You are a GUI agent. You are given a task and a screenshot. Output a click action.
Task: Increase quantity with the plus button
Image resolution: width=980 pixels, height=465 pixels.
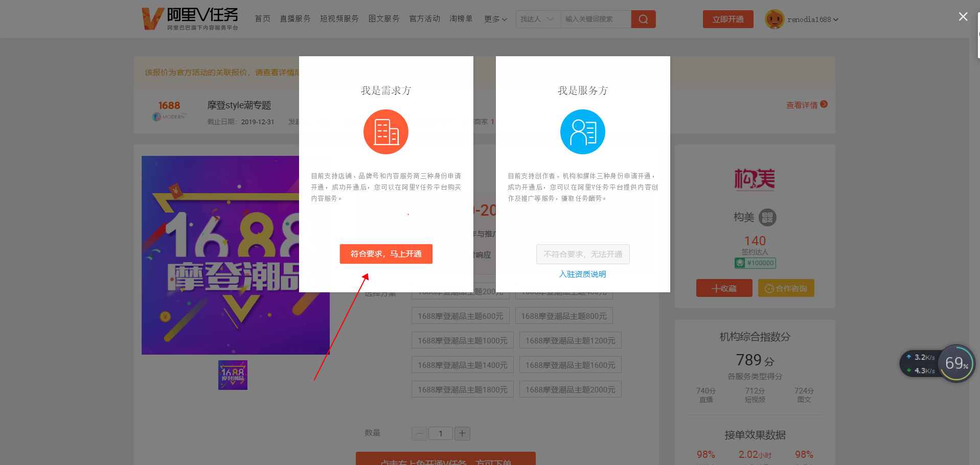pos(462,433)
